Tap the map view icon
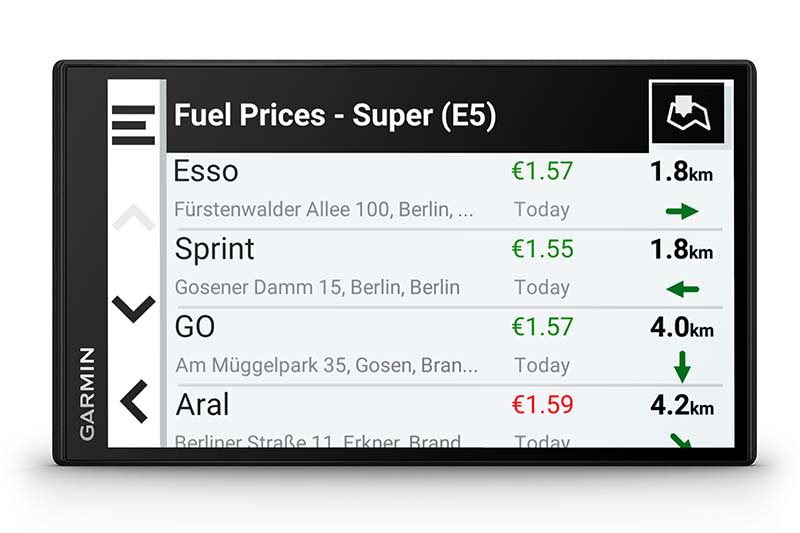800x533 pixels. tap(687, 115)
